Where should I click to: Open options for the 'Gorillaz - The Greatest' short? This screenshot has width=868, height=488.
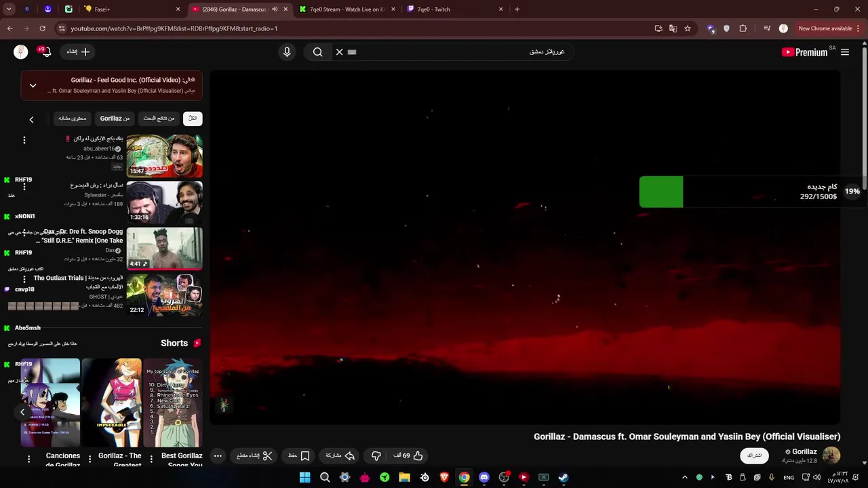coord(90,460)
